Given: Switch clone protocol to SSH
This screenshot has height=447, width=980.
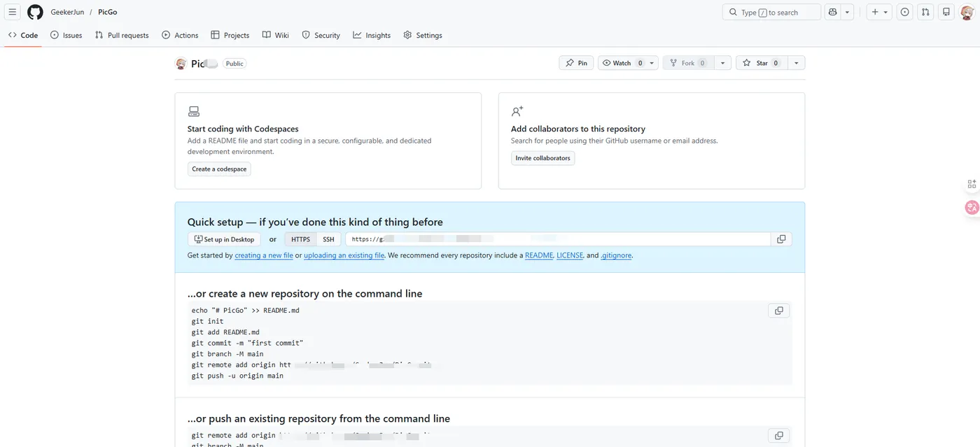Looking at the screenshot, I should coord(328,239).
